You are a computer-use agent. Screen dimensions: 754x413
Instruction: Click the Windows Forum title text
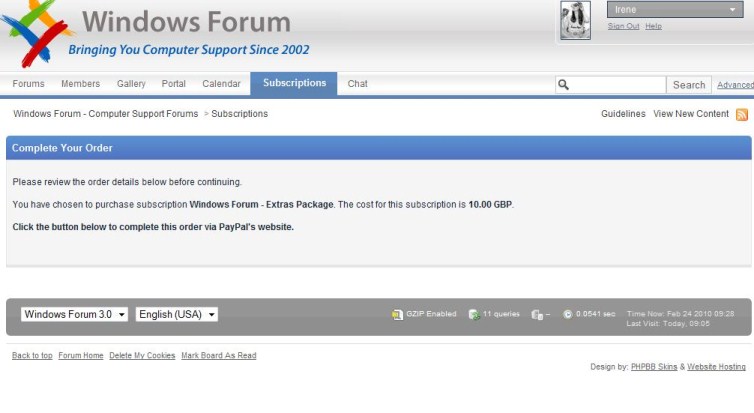(187, 22)
